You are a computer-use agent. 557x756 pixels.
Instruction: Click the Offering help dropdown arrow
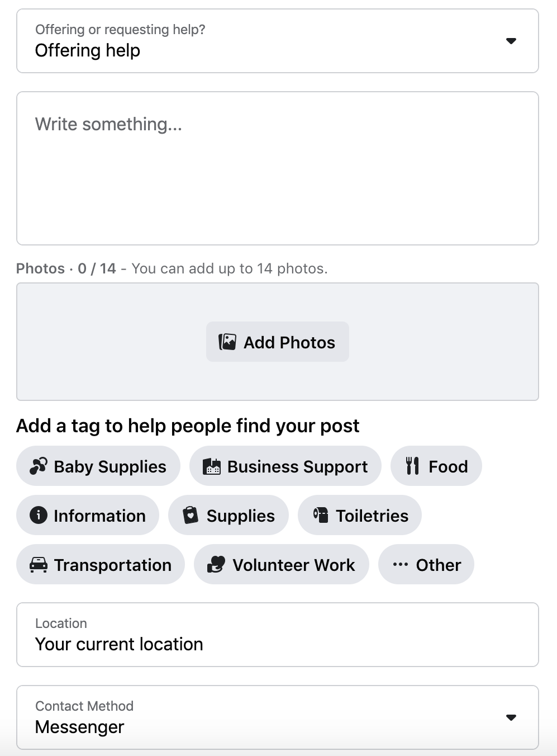point(511,41)
